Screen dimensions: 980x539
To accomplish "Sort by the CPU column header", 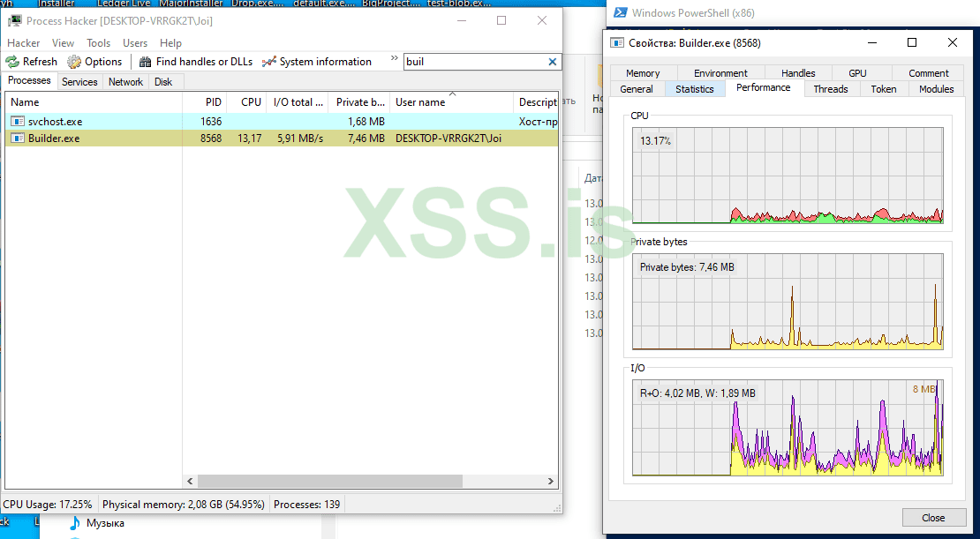I will 246,101.
